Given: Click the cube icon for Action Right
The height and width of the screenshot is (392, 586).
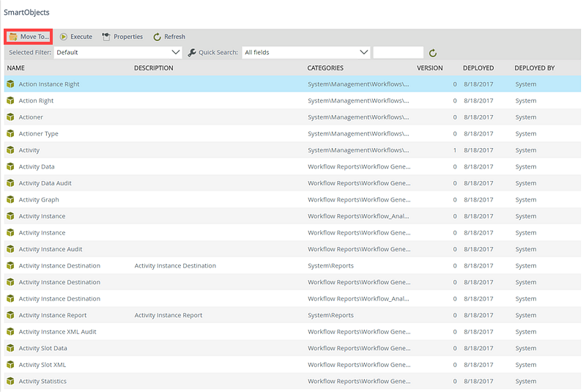Looking at the screenshot, I should 10,101.
